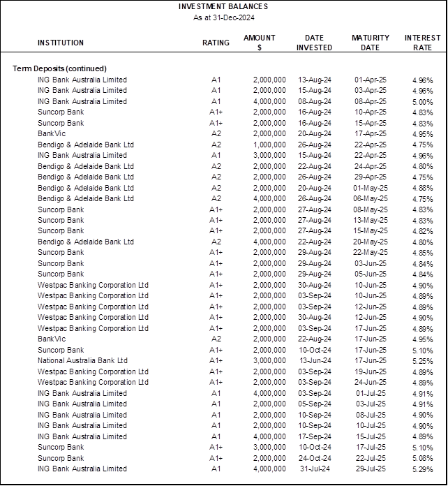
Task: Select invested date 13-Aug-24
Action: click(315, 80)
